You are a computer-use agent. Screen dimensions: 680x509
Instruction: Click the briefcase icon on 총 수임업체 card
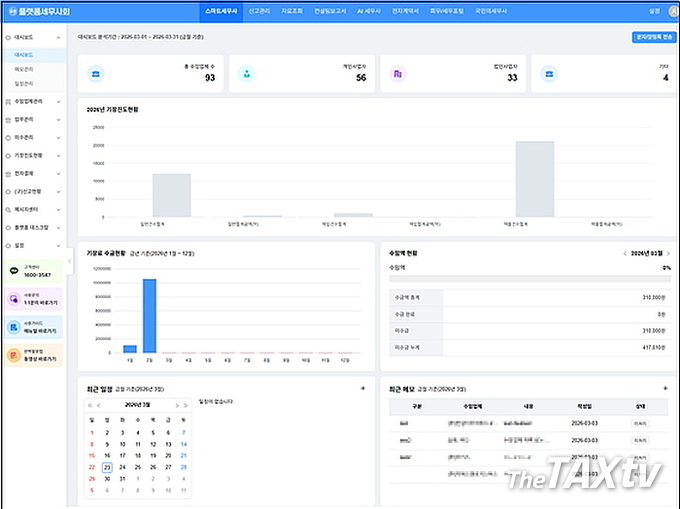tap(96, 74)
